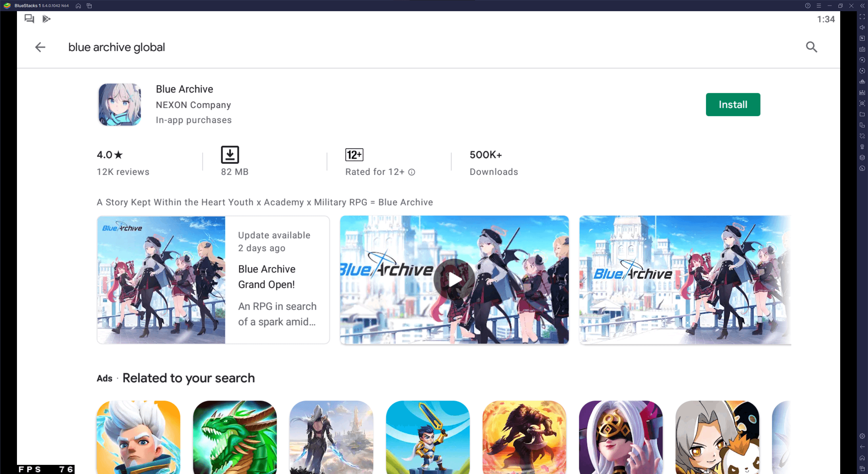
Task: Open the BlueStacks help question-mark icon
Action: pos(808,6)
